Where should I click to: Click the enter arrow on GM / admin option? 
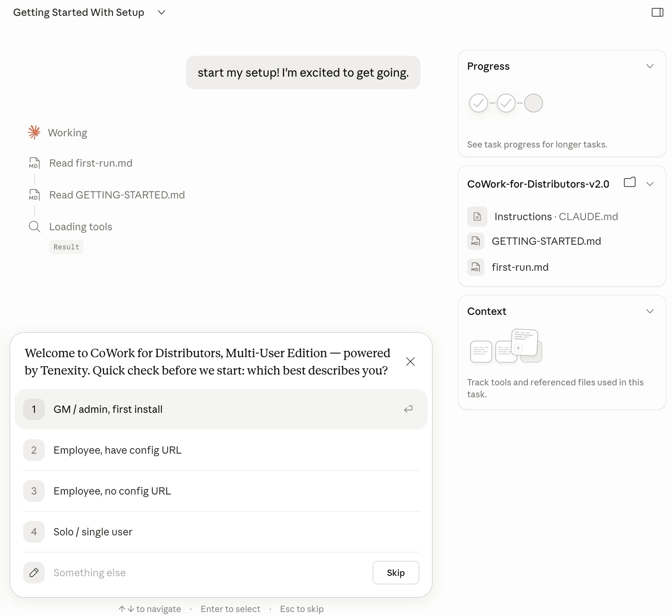408,409
